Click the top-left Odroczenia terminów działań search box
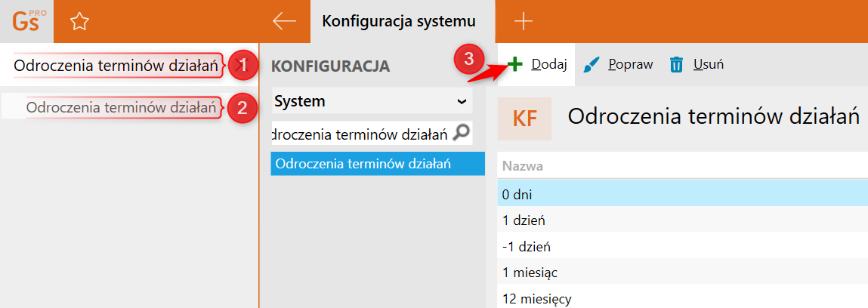This screenshot has width=868, height=308. [x=117, y=65]
